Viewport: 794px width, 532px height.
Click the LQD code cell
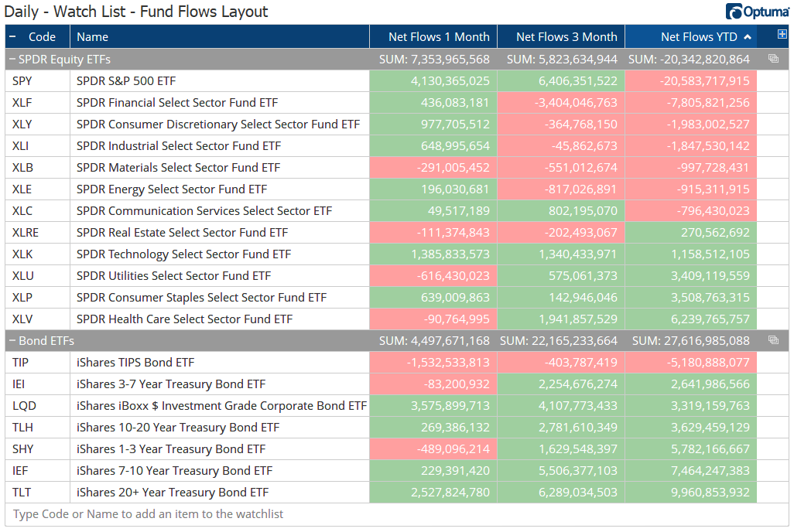click(x=37, y=406)
